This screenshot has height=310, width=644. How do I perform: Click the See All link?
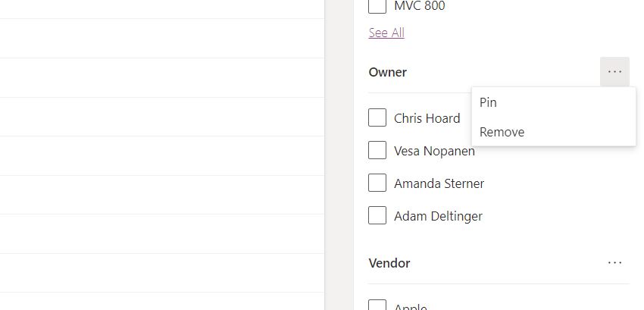click(386, 33)
